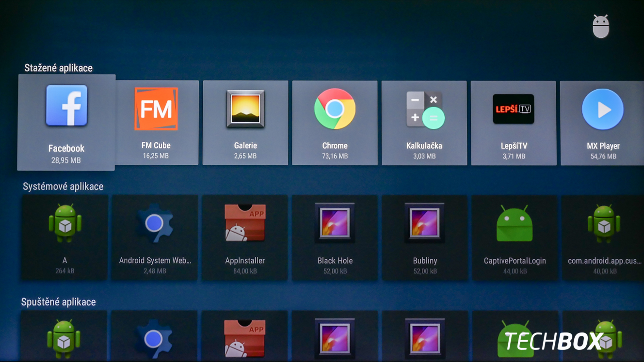Viewport: 644px width, 362px height.
Task: Click the 44,00 kB size under CaptivePortalLogin
Action: [515, 271]
